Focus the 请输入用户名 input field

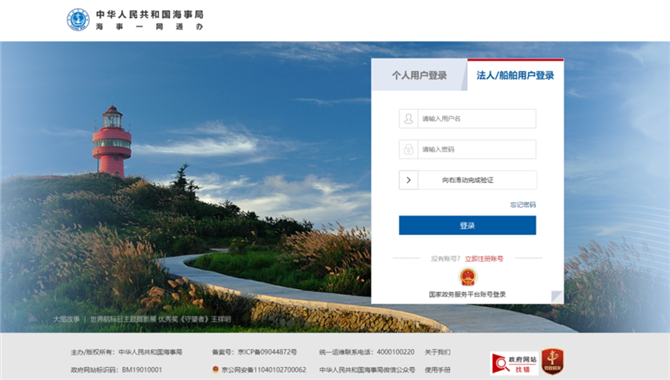point(477,118)
